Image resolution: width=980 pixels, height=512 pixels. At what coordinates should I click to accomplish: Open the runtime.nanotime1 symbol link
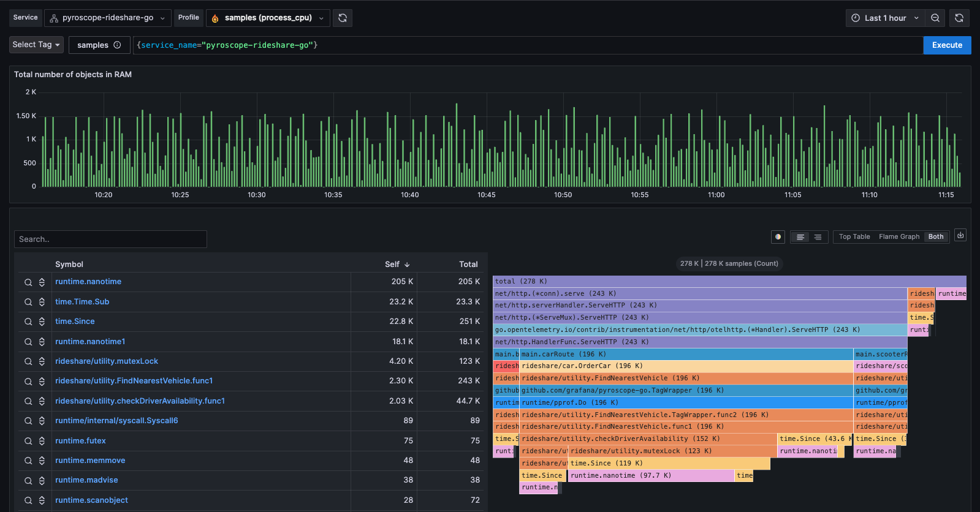pyautogui.click(x=90, y=342)
